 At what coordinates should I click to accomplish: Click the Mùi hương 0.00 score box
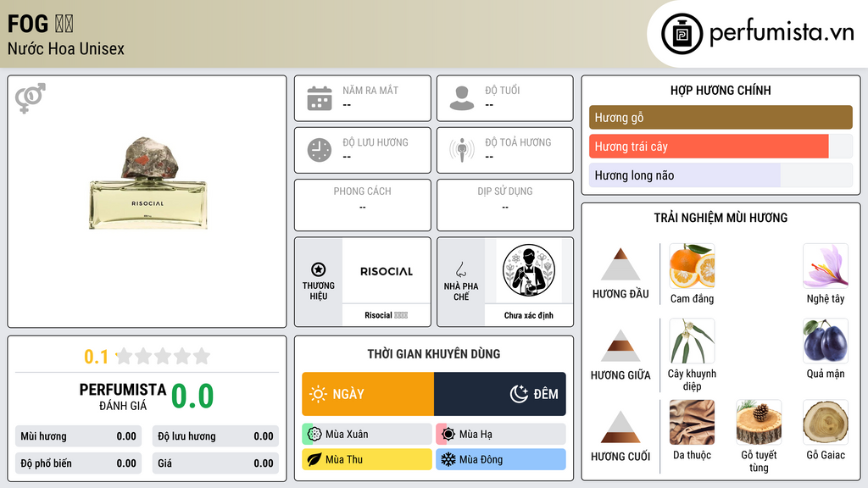click(x=78, y=436)
